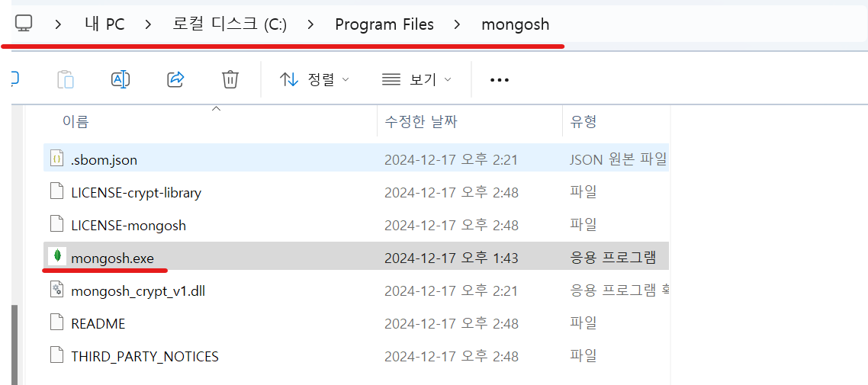868x385 pixels.
Task: Open the 정렬 sort dropdown
Action: (x=314, y=79)
